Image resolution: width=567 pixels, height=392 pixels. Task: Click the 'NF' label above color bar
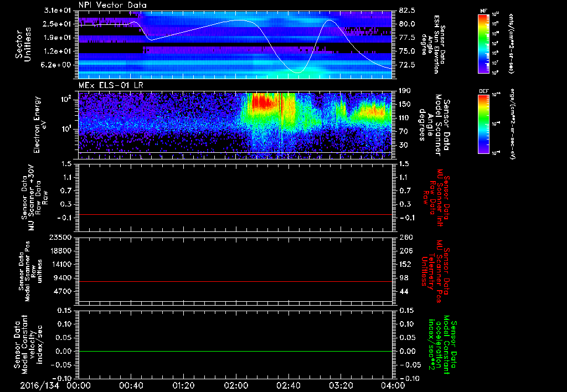point(483,11)
